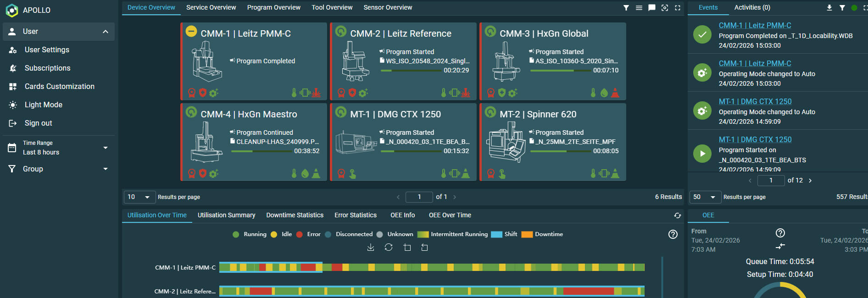Switch to the Service Overview tab
Viewport: 868px width, 298px height.
point(211,7)
